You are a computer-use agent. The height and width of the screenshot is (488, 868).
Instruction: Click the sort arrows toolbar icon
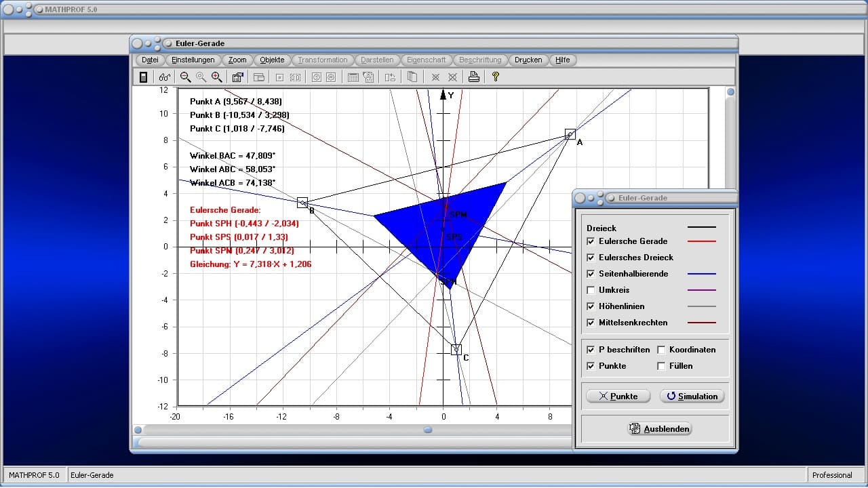(390, 77)
